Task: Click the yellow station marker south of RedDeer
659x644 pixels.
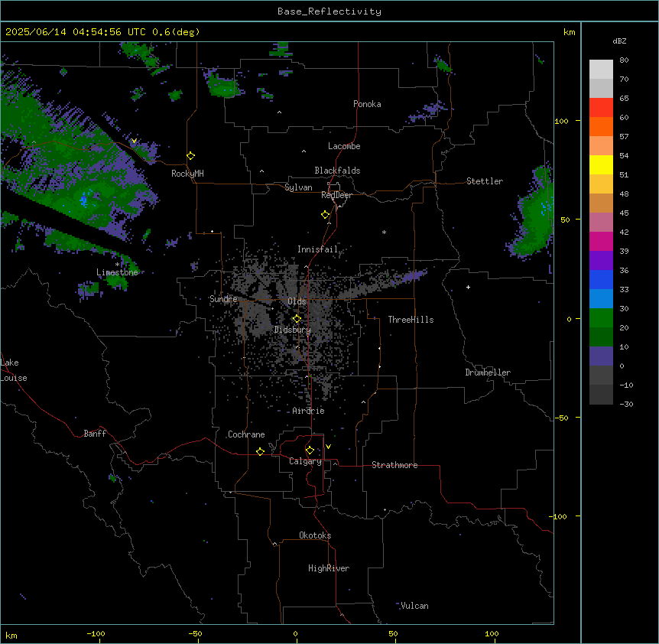Action: coord(325,215)
